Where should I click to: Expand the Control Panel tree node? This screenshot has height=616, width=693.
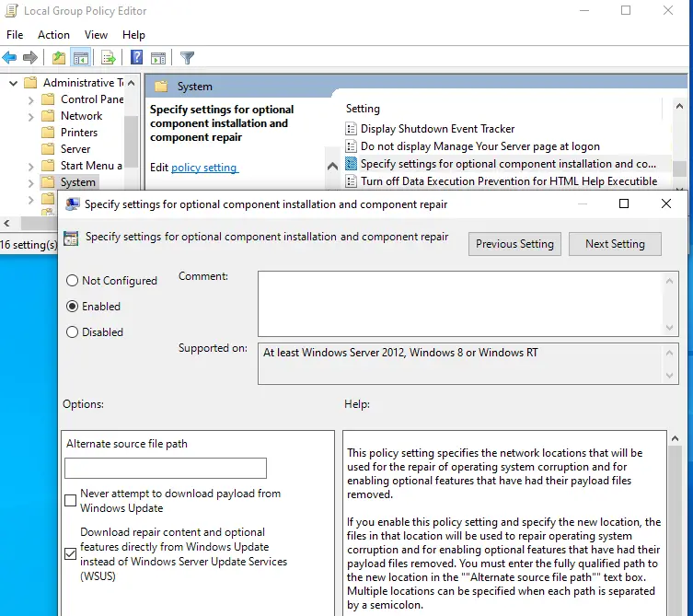click(30, 99)
